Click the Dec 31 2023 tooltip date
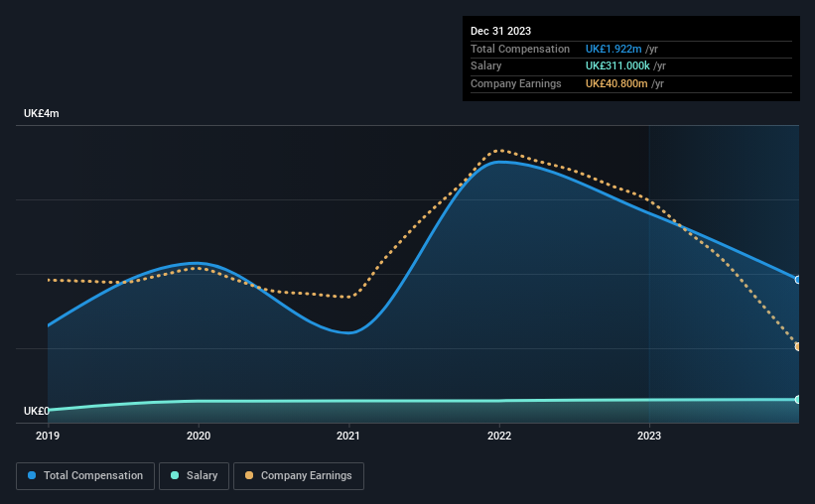The height and width of the screenshot is (504, 815). pyautogui.click(x=500, y=31)
